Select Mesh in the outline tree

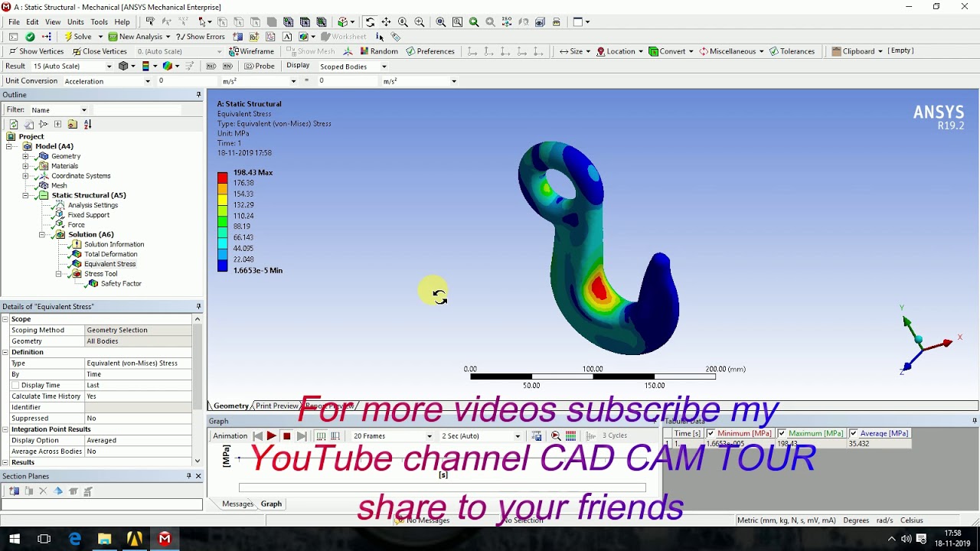59,186
